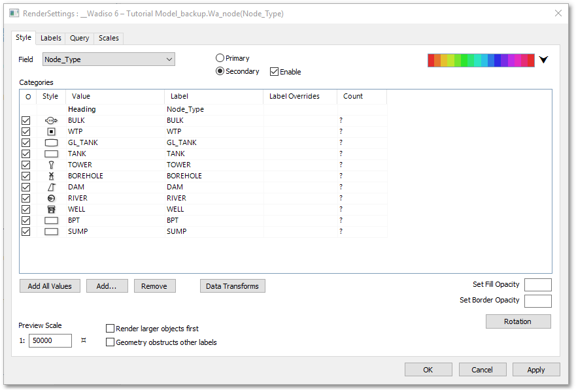
Task: Click the Remove button
Action: click(x=154, y=286)
